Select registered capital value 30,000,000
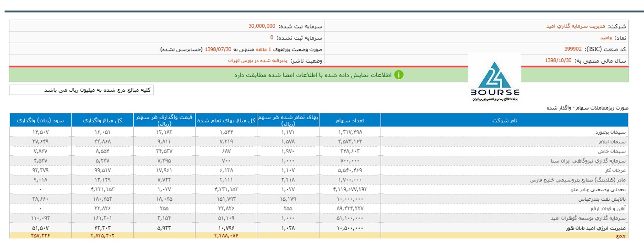Viewport: 644px width, 247px height. pyautogui.click(x=262, y=26)
